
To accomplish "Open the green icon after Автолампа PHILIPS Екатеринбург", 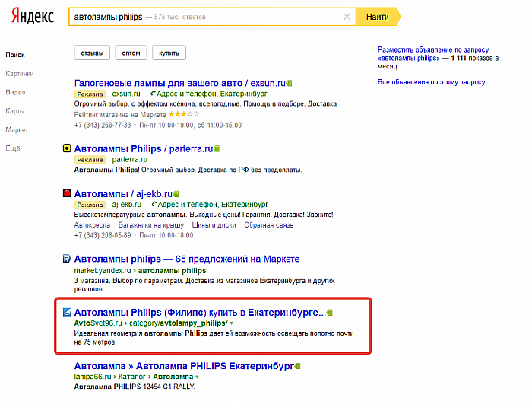I will click(x=298, y=366).
